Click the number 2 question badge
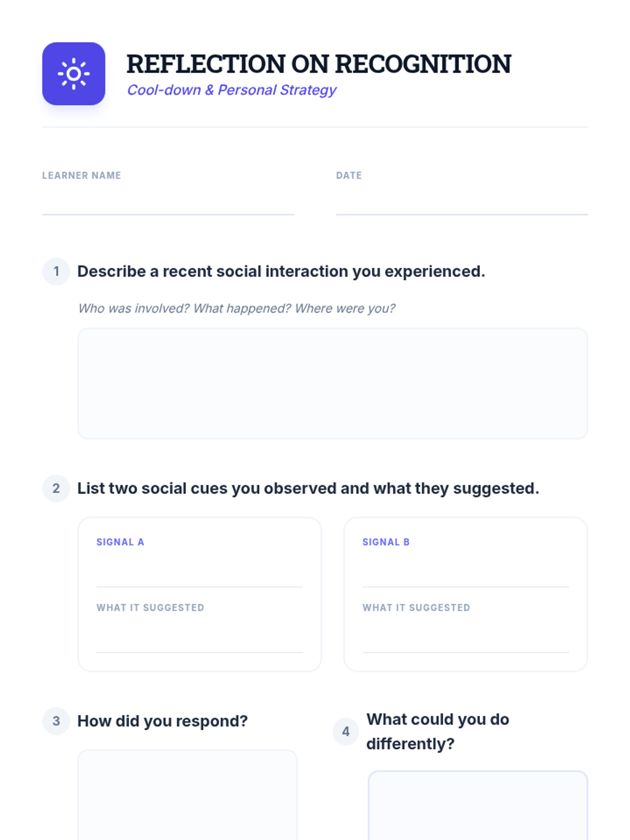Viewport: 630px width, 840px height. click(56, 488)
